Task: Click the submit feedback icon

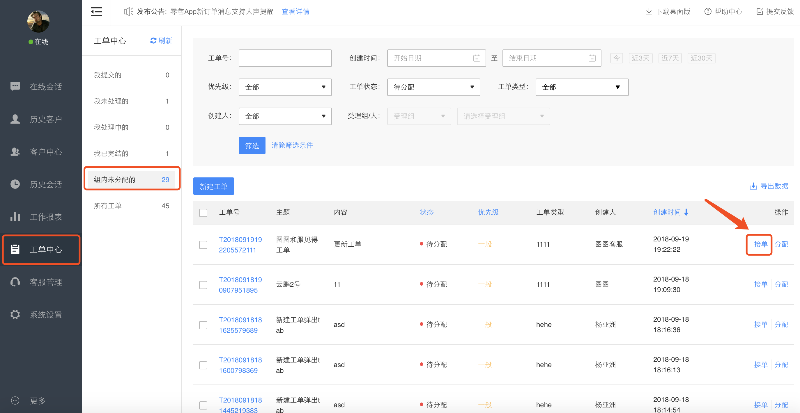Action: click(761, 11)
